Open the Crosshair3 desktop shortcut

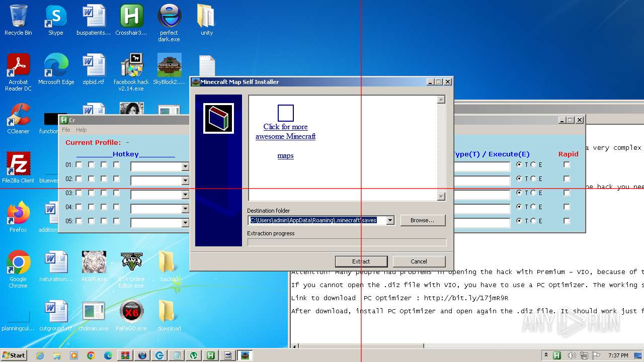131,21
